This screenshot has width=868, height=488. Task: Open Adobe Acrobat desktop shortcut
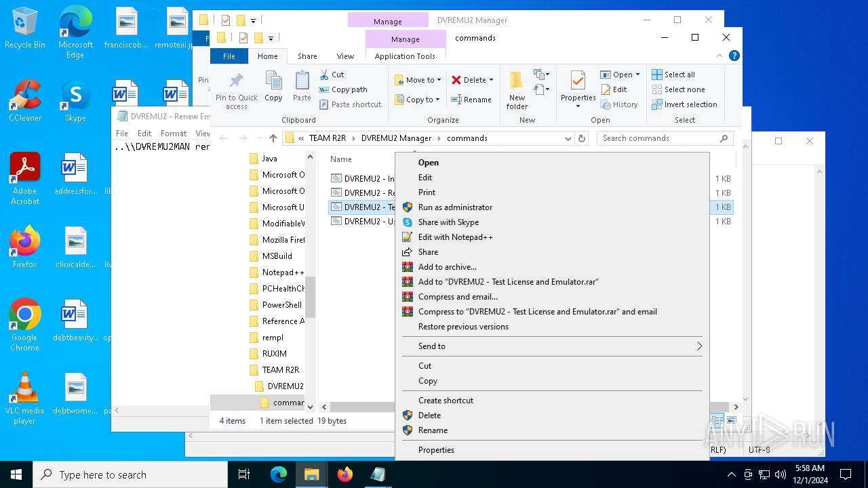tap(25, 180)
